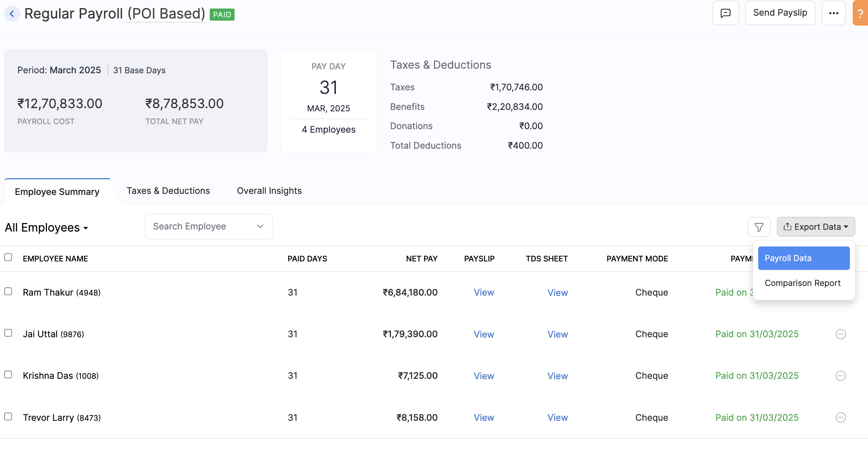The width and height of the screenshot is (868, 456).
Task: Click the more options ellipsis icon
Action: coord(833,13)
